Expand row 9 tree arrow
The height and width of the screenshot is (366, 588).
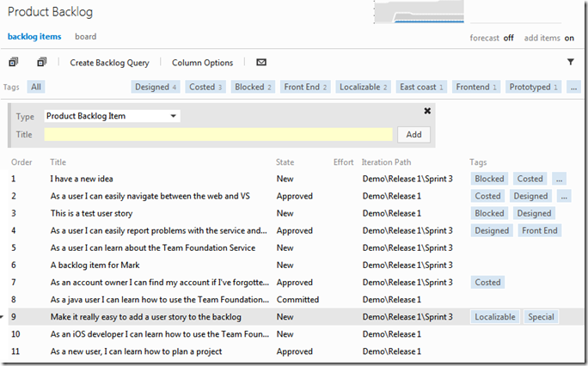(x=2, y=317)
